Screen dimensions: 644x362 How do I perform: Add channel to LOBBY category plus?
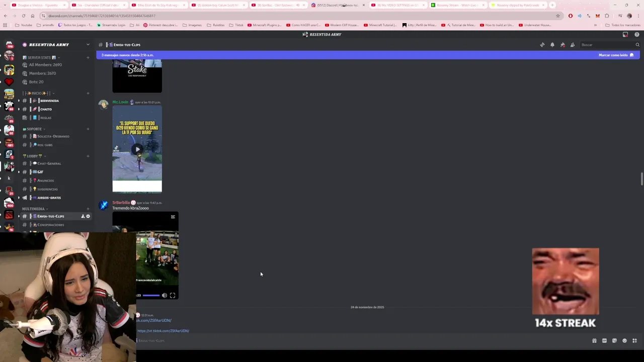88,156
